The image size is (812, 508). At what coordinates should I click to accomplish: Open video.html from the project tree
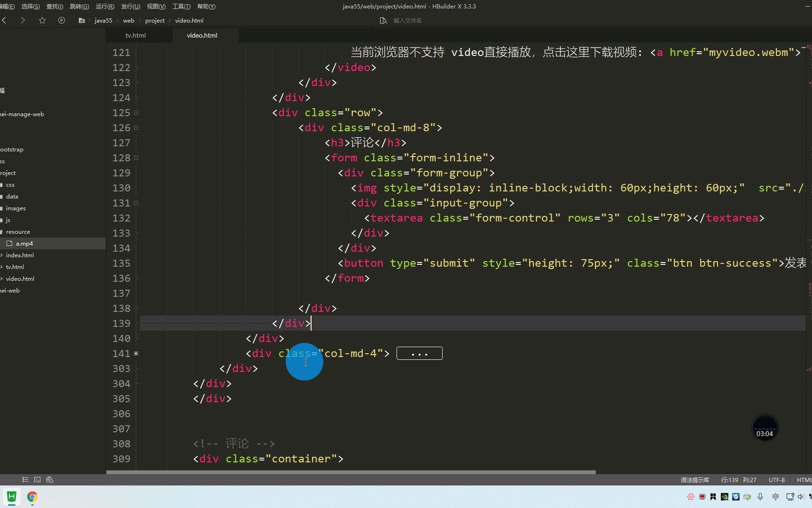point(20,278)
